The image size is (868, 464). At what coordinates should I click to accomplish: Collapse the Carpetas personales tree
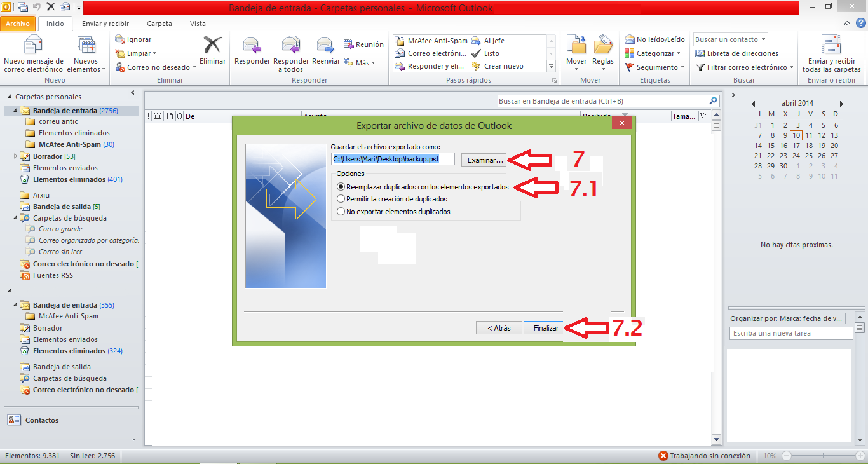click(10, 97)
